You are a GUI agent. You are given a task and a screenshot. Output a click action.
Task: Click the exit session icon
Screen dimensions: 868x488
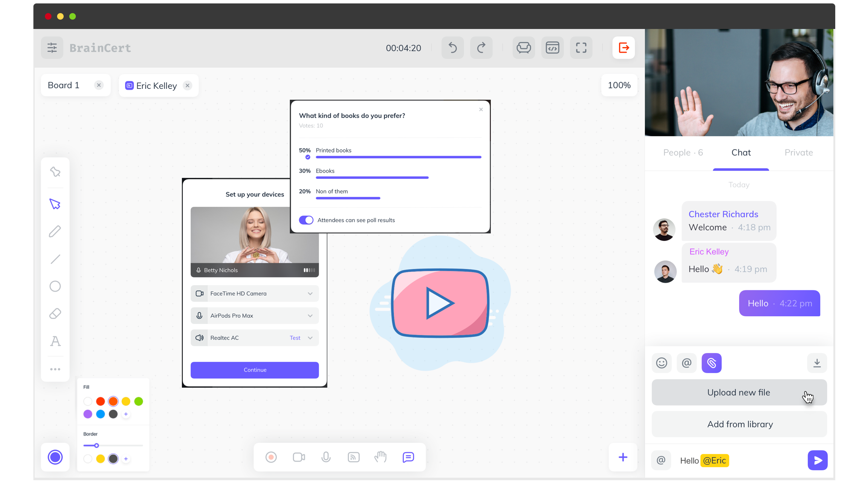623,48
